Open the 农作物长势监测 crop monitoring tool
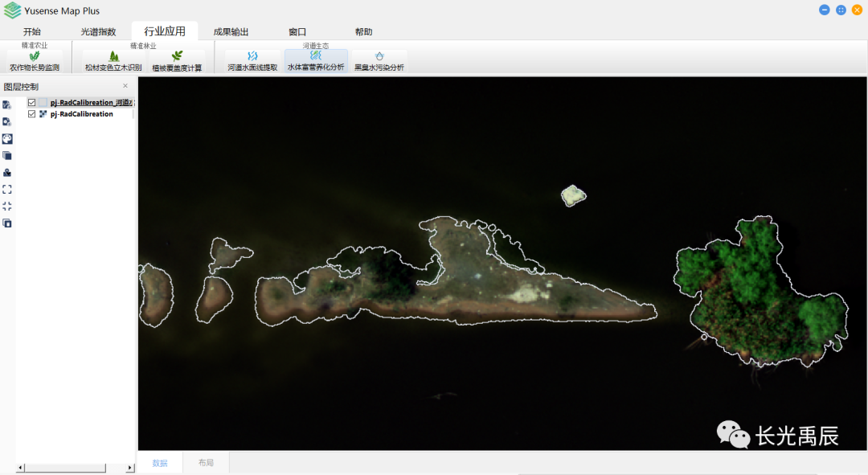 34,62
